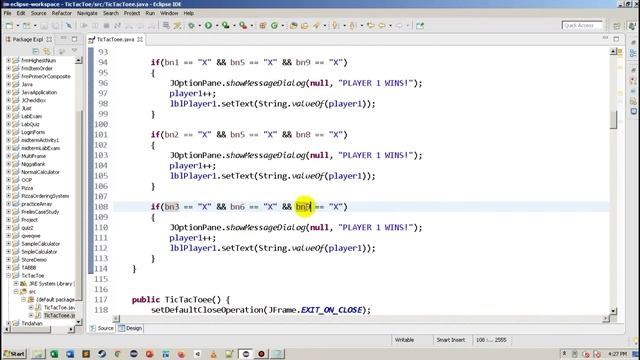This screenshot has height=360, width=640.
Task: Open the Project menu
Action: 132,13
